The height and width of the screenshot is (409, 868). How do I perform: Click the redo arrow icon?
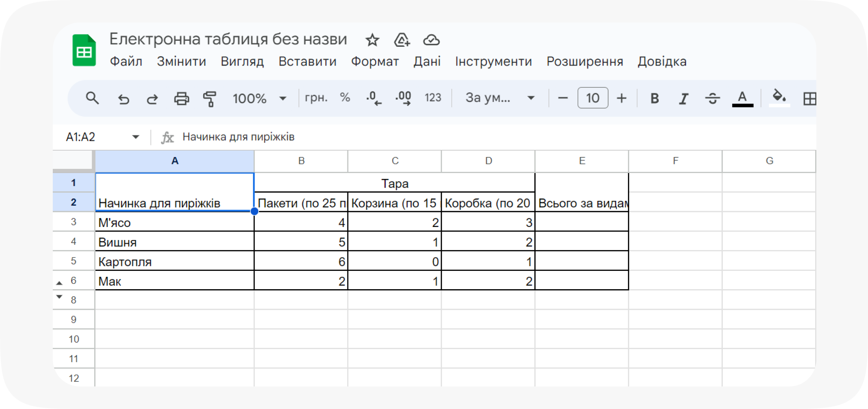pyautogui.click(x=152, y=99)
